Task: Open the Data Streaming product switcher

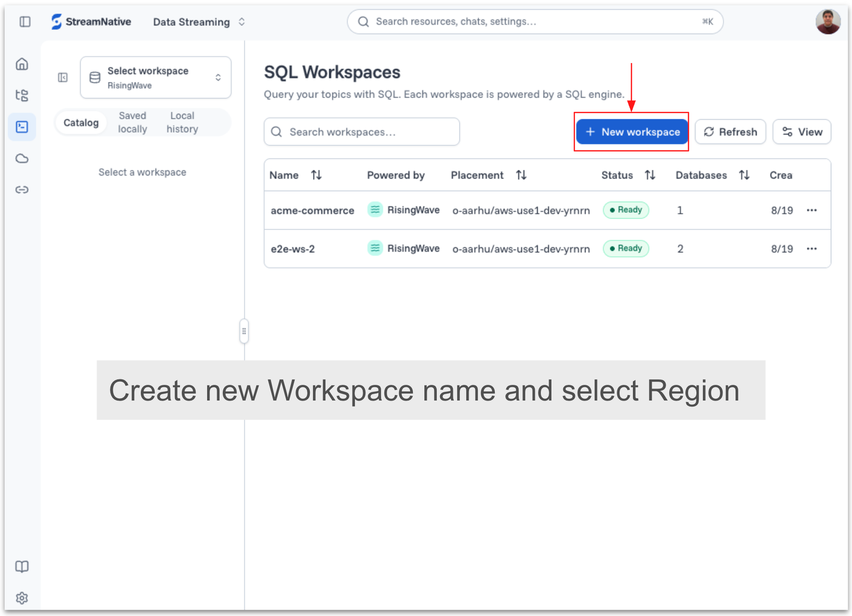Action: click(x=199, y=22)
